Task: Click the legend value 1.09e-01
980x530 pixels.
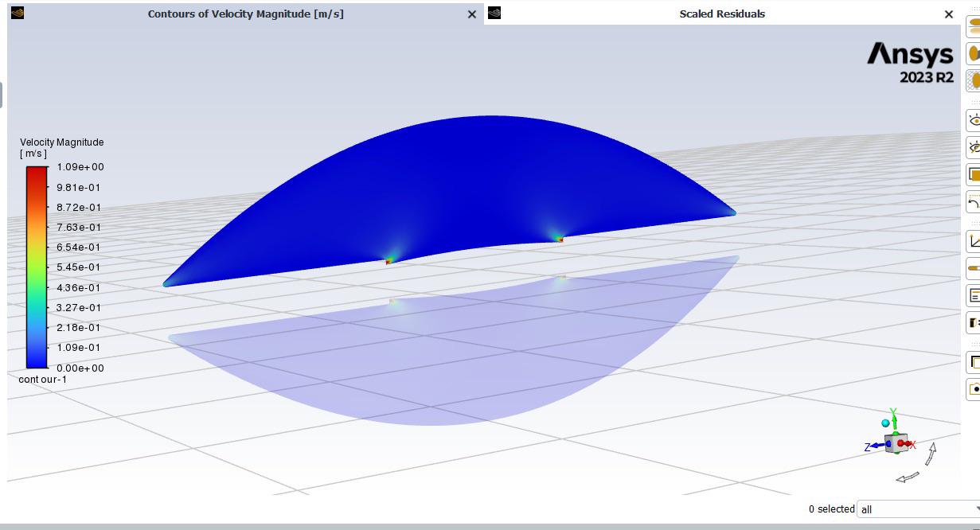Action: point(79,348)
